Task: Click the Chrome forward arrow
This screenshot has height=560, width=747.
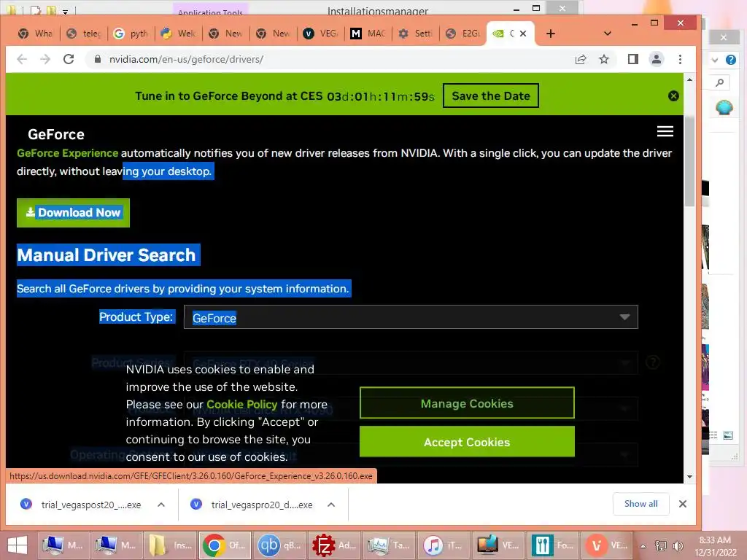Action: coord(45,59)
